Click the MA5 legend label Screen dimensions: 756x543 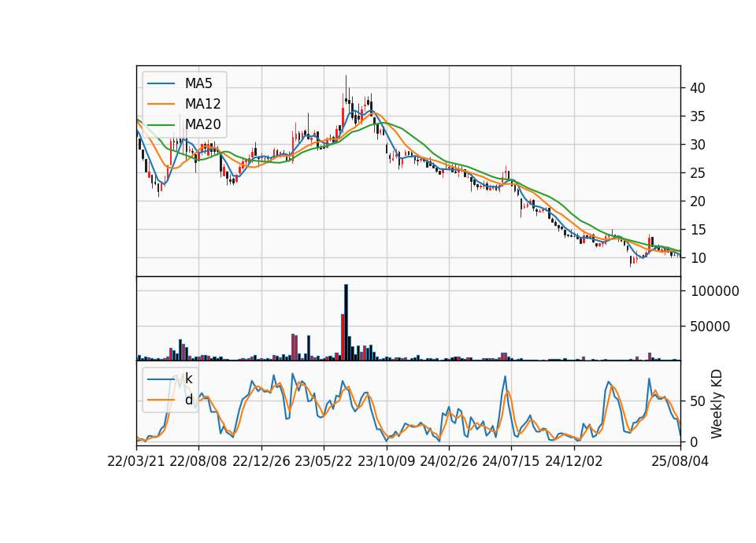pos(198,83)
